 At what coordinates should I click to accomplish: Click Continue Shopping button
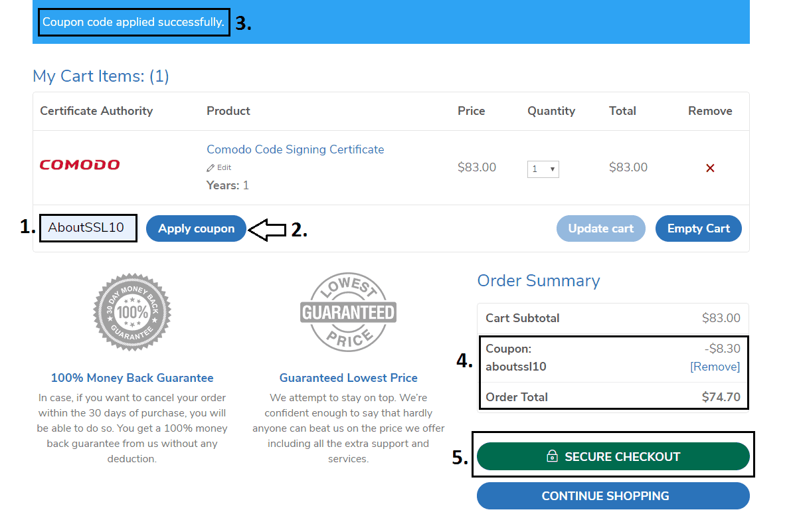(613, 496)
